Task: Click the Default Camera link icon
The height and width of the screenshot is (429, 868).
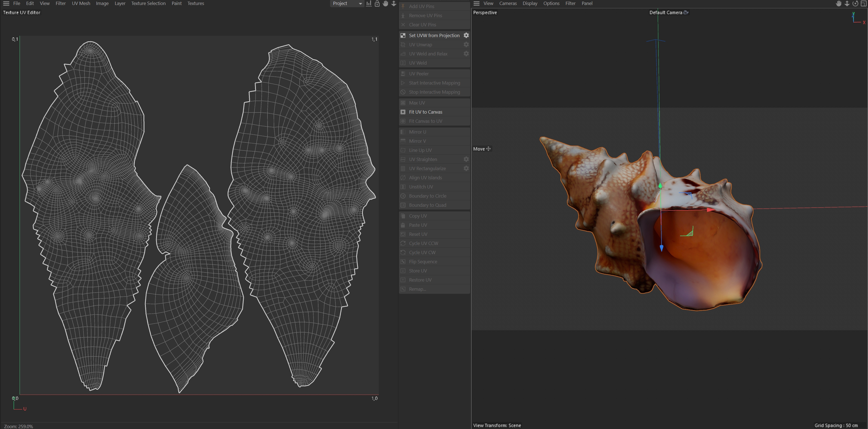Action: tap(686, 12)
